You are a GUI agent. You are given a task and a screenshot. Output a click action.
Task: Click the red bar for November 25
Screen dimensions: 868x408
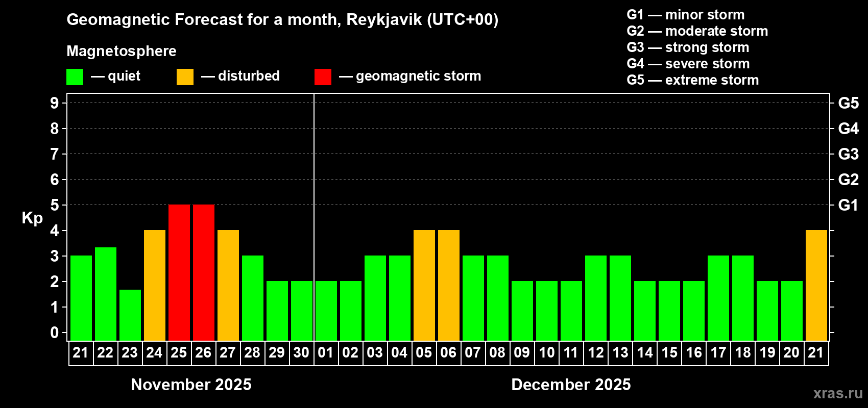pyautogui.click(x=179, y=272)
